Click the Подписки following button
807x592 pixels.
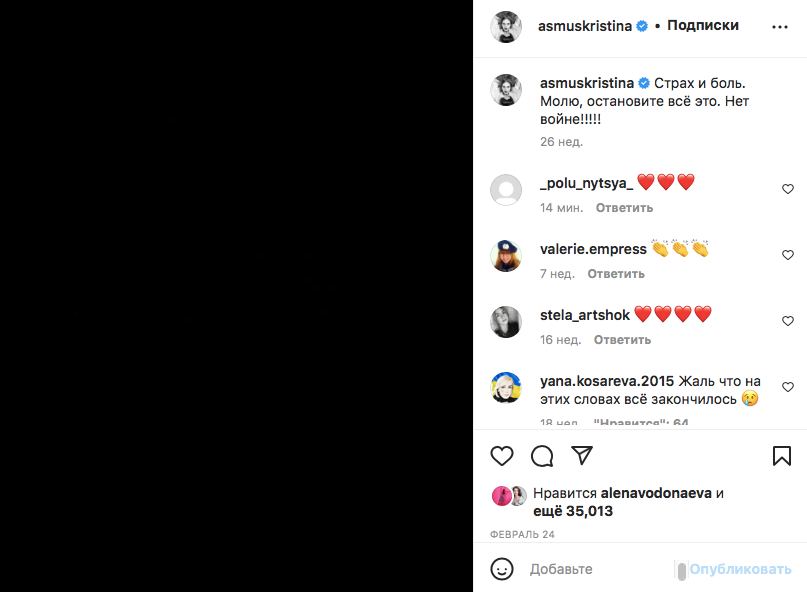pos(703,26)
